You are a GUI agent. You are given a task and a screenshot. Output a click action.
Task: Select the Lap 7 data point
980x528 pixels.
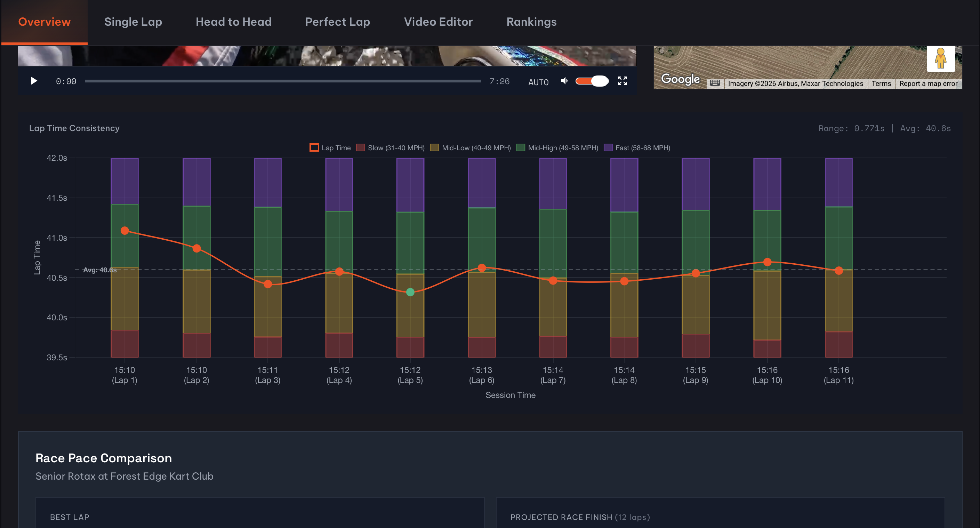pos(553,281)
